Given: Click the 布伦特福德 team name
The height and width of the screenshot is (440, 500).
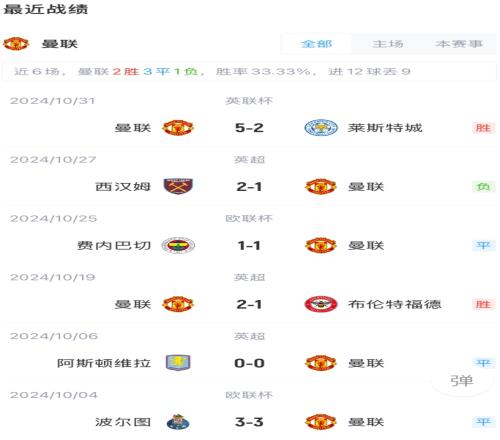Looking at the screenshot, I should pyautogui.click(x=395, y=304).
